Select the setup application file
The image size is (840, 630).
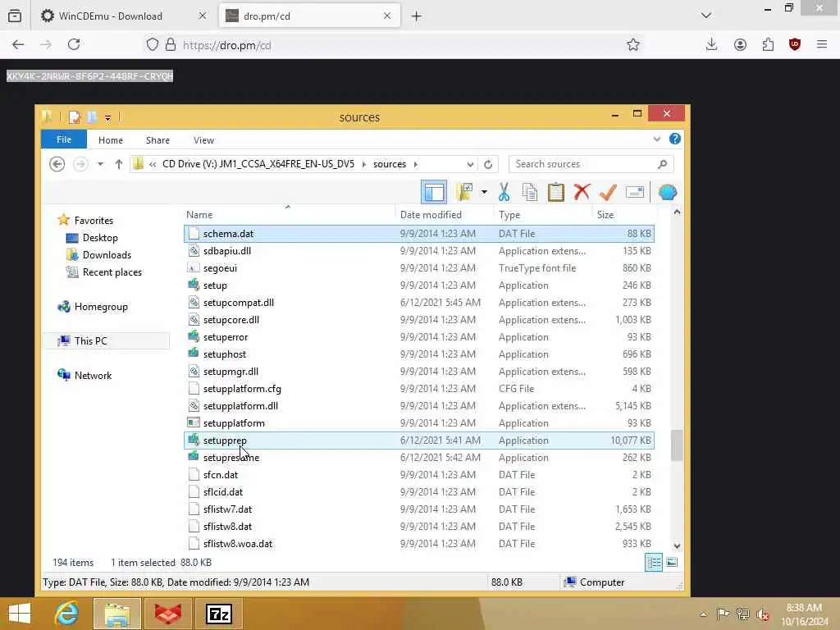tap(419, 285)
